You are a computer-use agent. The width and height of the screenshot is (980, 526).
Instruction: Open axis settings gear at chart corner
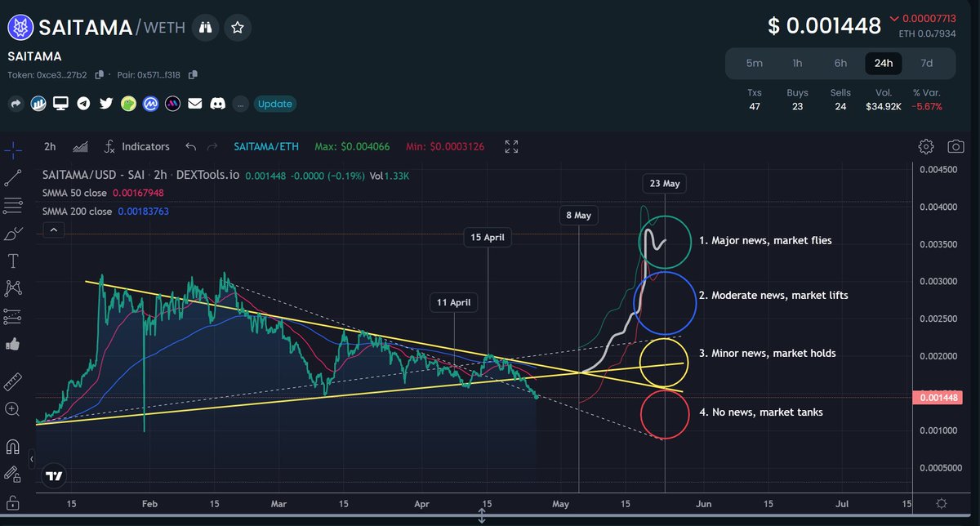[942, 503]
